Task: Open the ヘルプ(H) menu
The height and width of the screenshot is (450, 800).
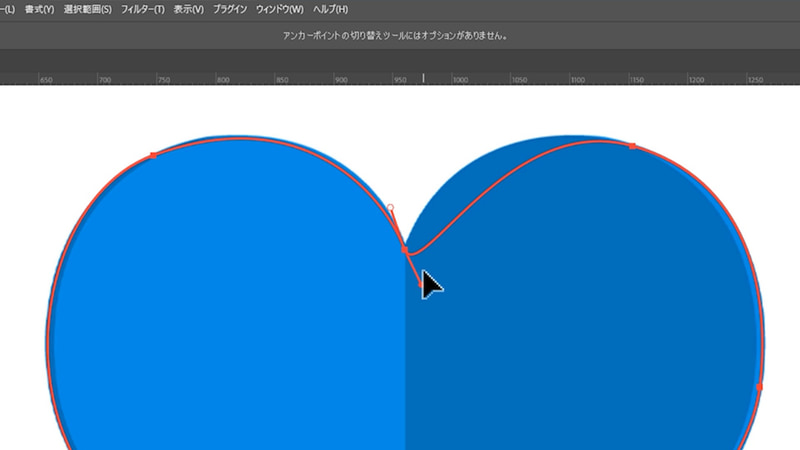Action: tap(330, 9)
